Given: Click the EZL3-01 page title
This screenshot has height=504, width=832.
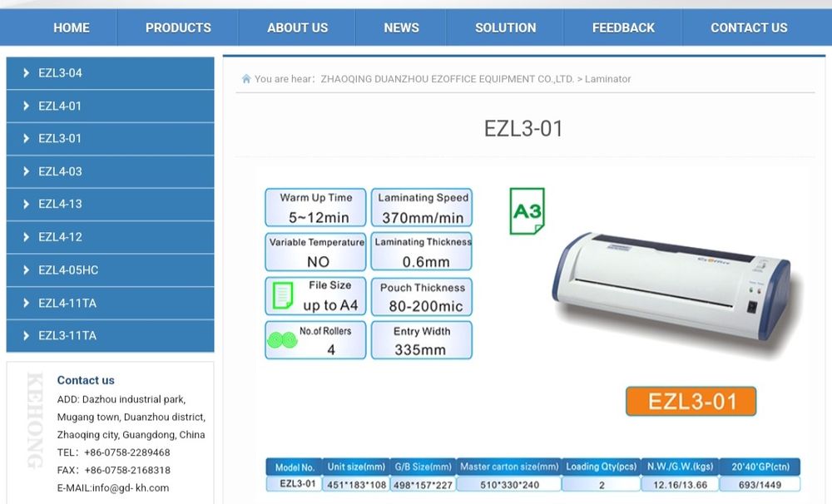Looking at the screenshot, I should tap(522, 129).
